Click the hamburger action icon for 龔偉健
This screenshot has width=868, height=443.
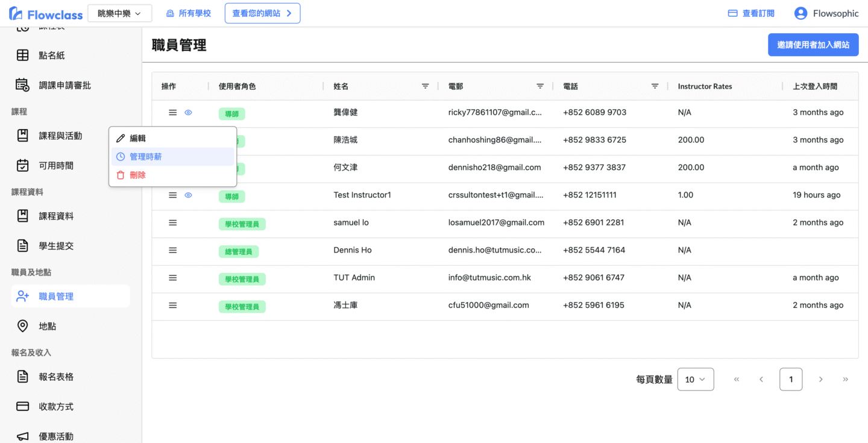(172, 113)
